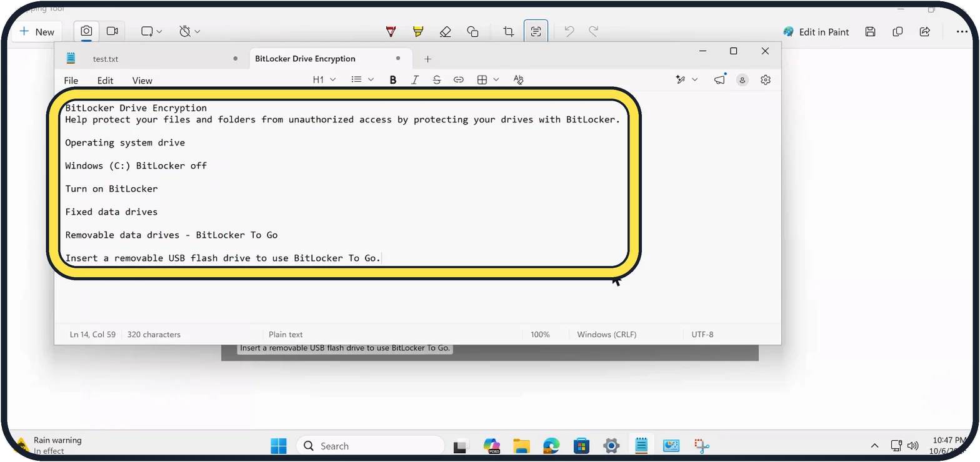980x462 pixels.
Task: Open the table insert dropdown
Action: tap(488, 80)
